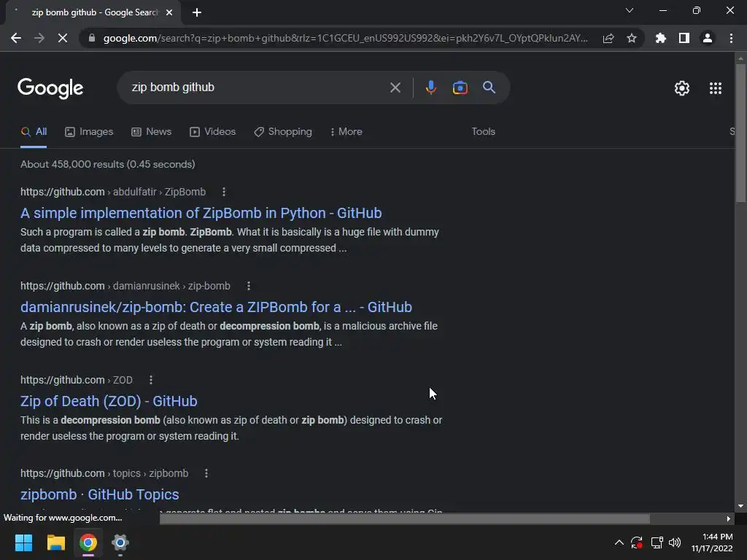Open the Windows Start menu
Viewport: 747px width, 560px height.
(x=23, y=542)
